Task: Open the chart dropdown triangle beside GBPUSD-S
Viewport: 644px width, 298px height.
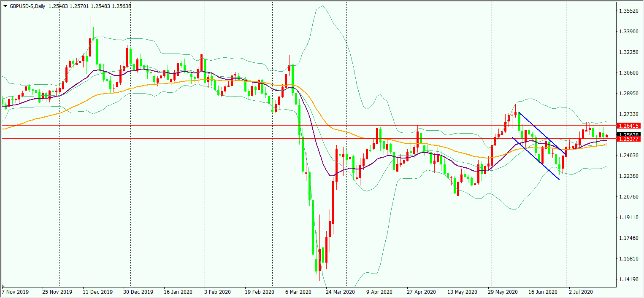Action: pyautogui.click(x=5, y=5)
